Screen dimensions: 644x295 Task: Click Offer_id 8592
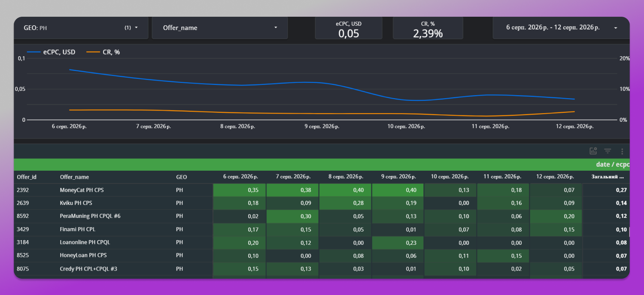tap(23, 216)
